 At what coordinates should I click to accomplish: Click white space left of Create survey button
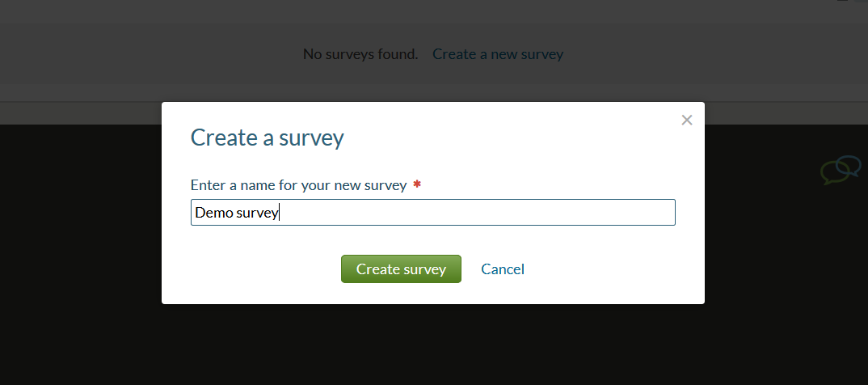[x=249, y=269]
